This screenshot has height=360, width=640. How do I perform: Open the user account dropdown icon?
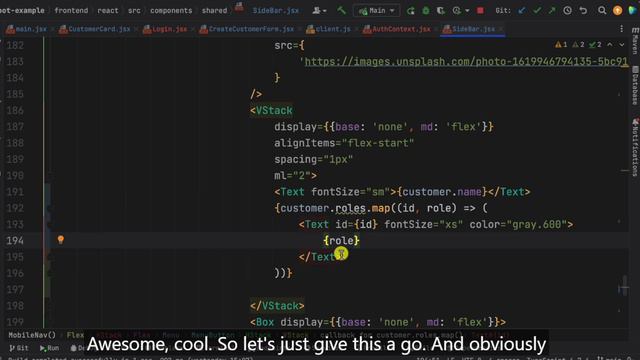click(x=319, y=11)
